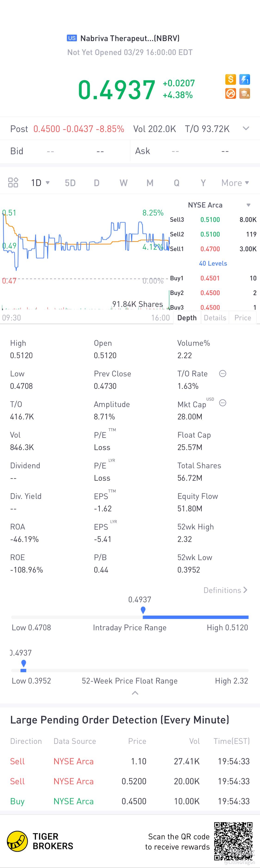The width and height of the screenshot is (260, 868).
Task: Tap the orange dollar sign icon
Action: coord(231,80)
